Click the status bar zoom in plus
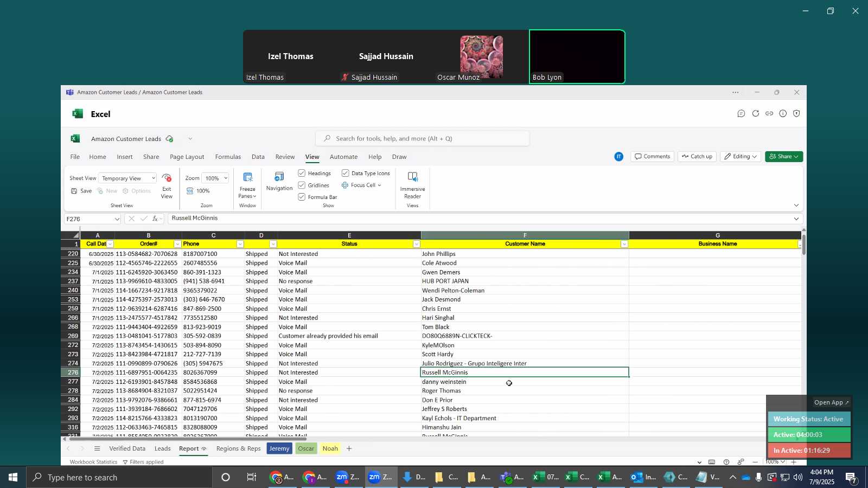 click(794, 462)
